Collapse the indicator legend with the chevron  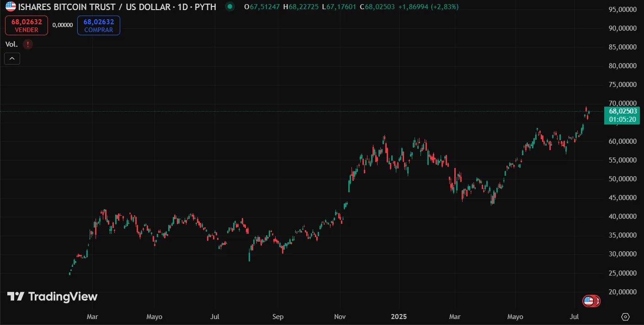click(x=12, y=59)
